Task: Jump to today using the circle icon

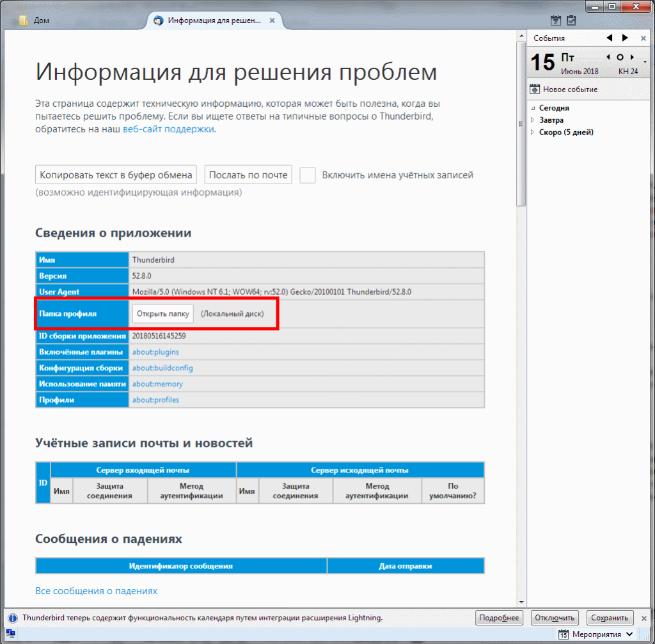Action: pos(620,58)
